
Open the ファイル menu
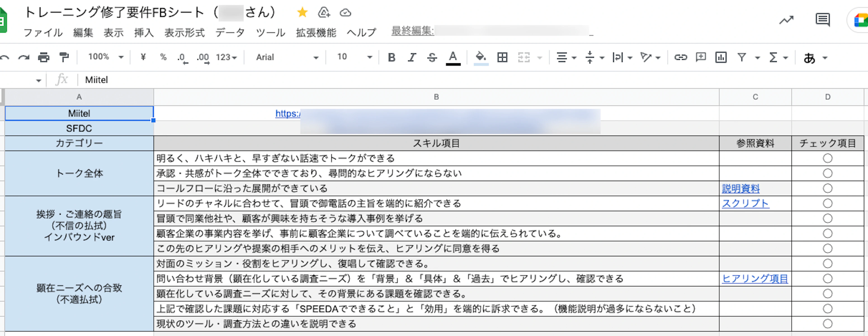(x=43, y=33)
